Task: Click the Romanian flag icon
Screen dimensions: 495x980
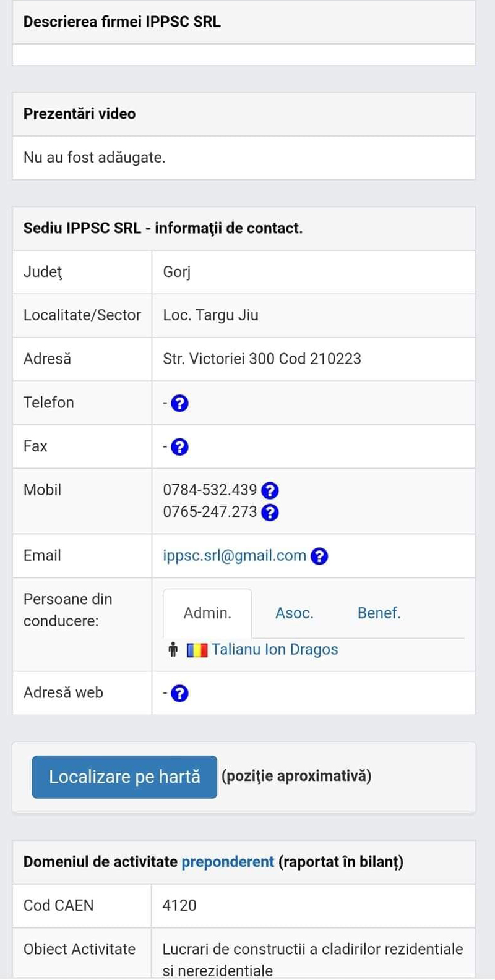Action: tap(197, 650)
